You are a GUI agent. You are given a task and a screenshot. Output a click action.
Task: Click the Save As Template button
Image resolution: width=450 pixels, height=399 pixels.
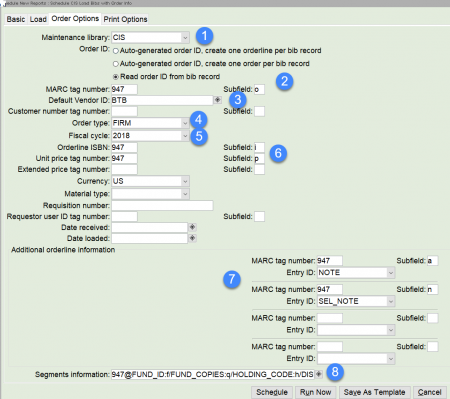point(374,392)
